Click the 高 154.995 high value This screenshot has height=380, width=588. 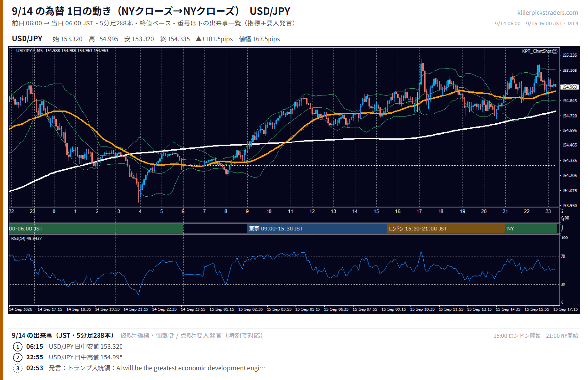tap(103, 39)
